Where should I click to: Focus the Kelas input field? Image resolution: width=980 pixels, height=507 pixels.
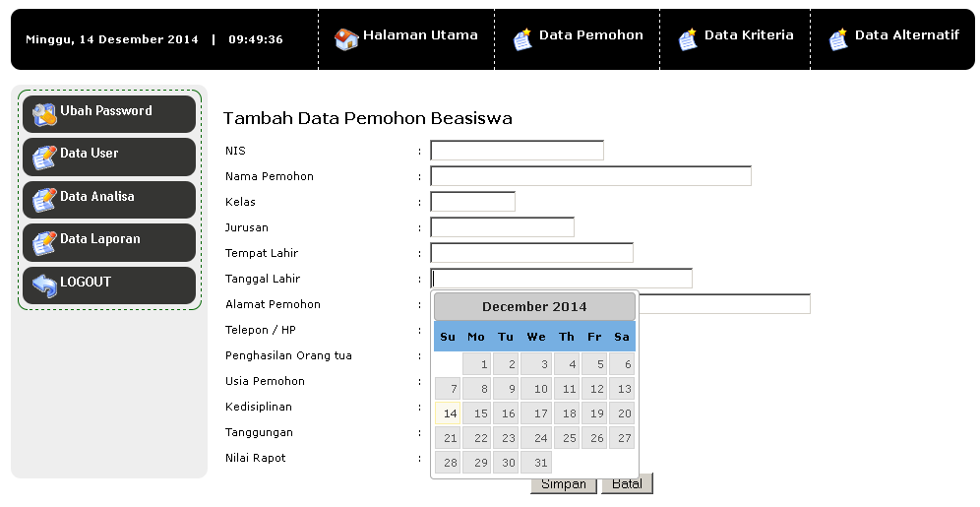tap(472, 201)
